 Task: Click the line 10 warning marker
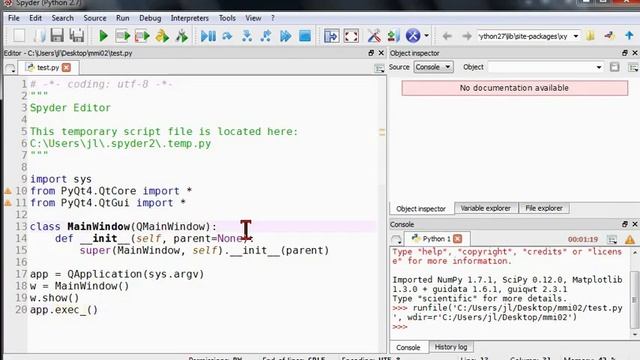[x=8, y=191]
